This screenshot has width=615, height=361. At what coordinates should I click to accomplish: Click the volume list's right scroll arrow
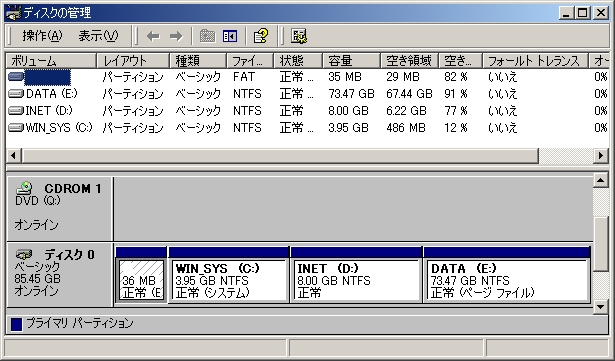pyautogui.click(x=600, y=156)
